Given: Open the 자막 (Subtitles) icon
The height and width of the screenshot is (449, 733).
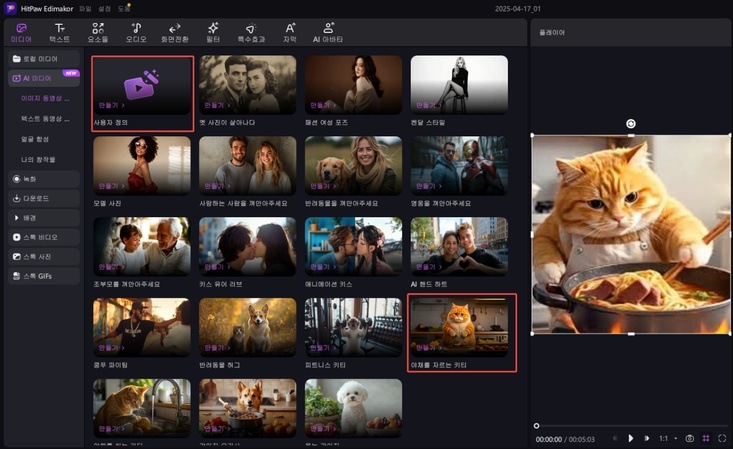Looking at the screenshot, I should coord(289,32).
